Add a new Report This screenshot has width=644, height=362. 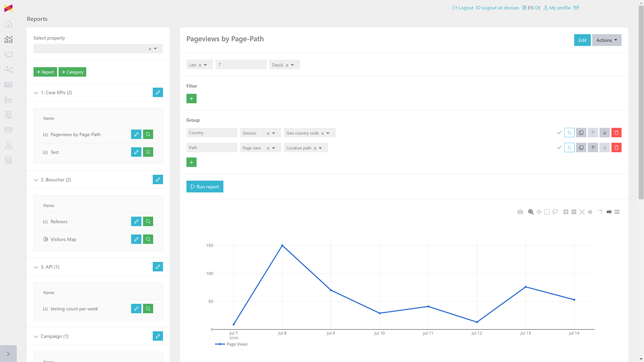point(45,72)
